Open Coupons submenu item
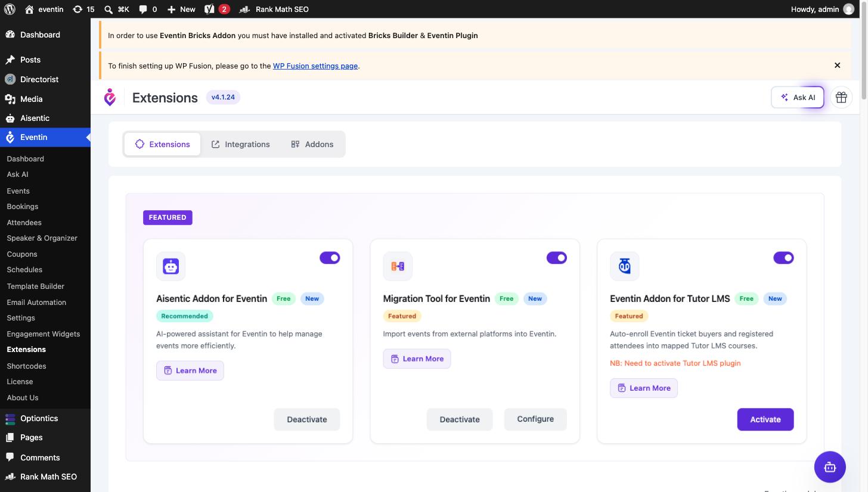 22,254
